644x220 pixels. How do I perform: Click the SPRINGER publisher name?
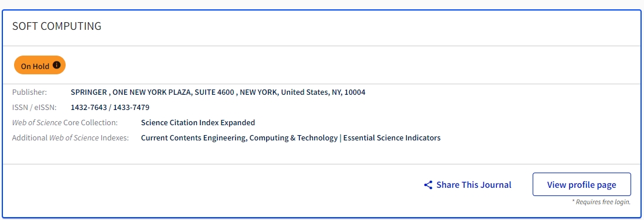(88, 92)
